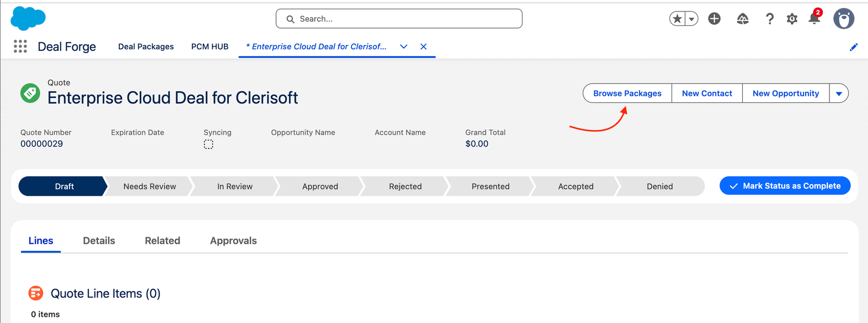
Task: Open the Setup gear icon
Action: 792,19
